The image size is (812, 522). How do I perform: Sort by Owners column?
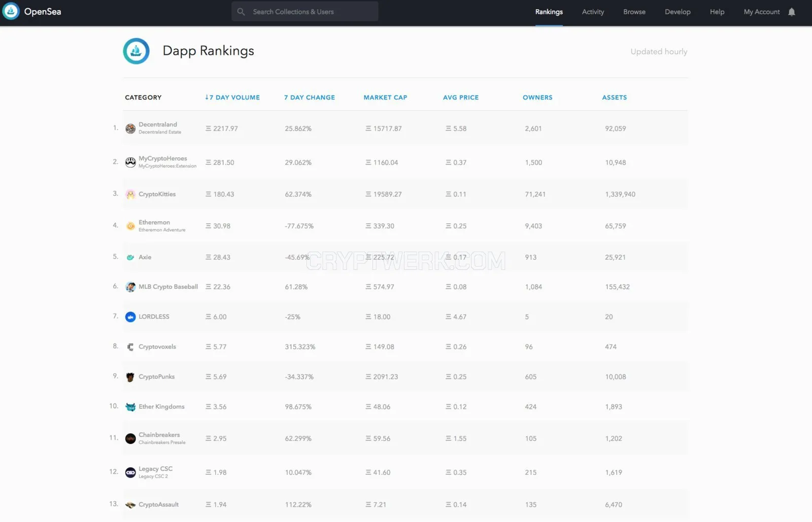tap(537, 97)
